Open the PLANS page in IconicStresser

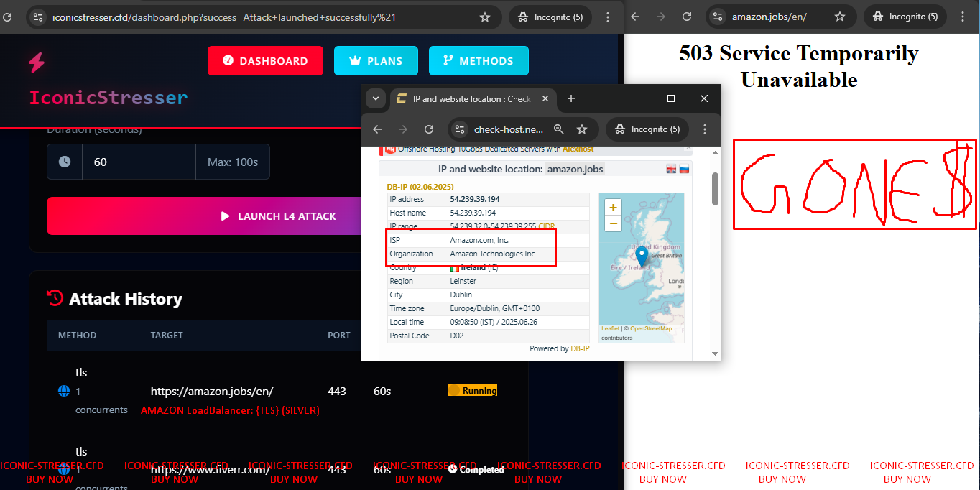point(374,61)
